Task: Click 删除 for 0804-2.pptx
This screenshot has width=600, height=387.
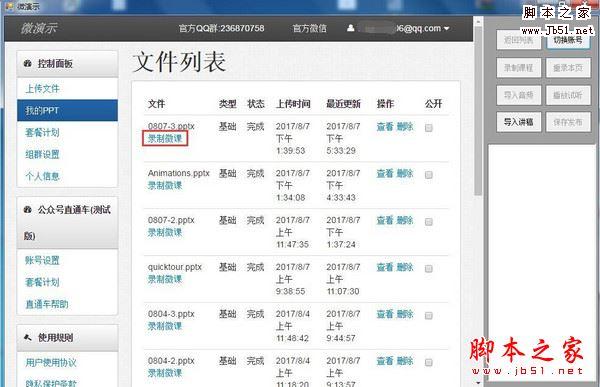Action: coord(405,361)
